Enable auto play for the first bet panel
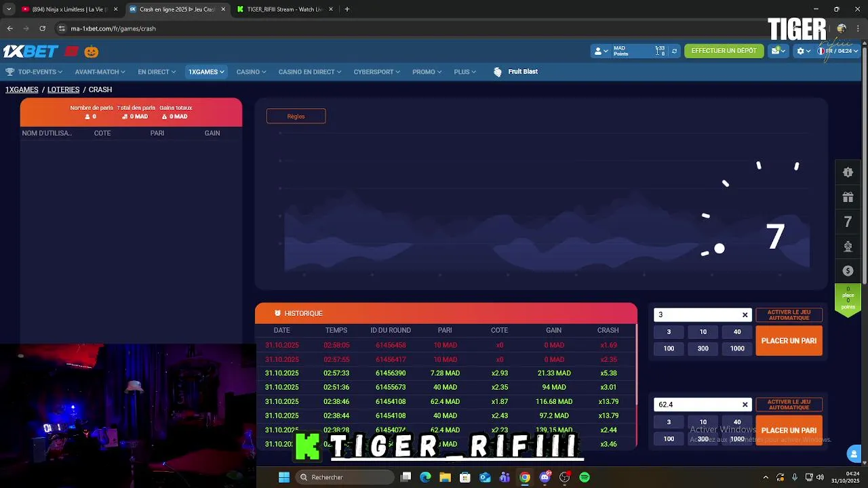Screen dimensions: 868x488 [x=789, y=315]
